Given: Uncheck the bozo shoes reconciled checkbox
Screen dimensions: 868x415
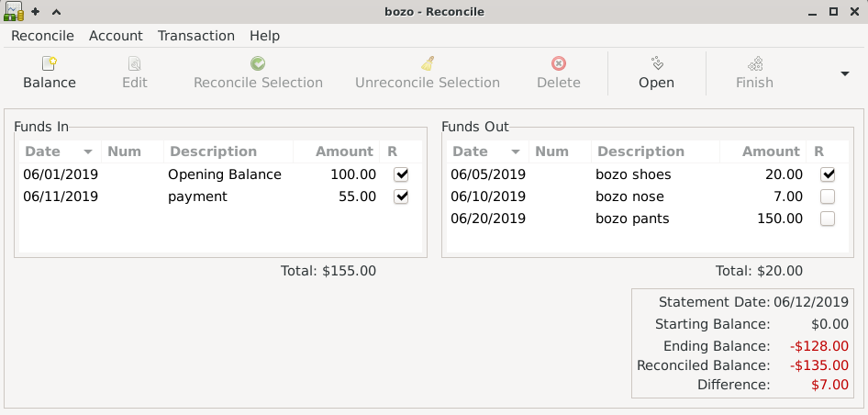Looking at the screenshot, I should tap(828, 174).
